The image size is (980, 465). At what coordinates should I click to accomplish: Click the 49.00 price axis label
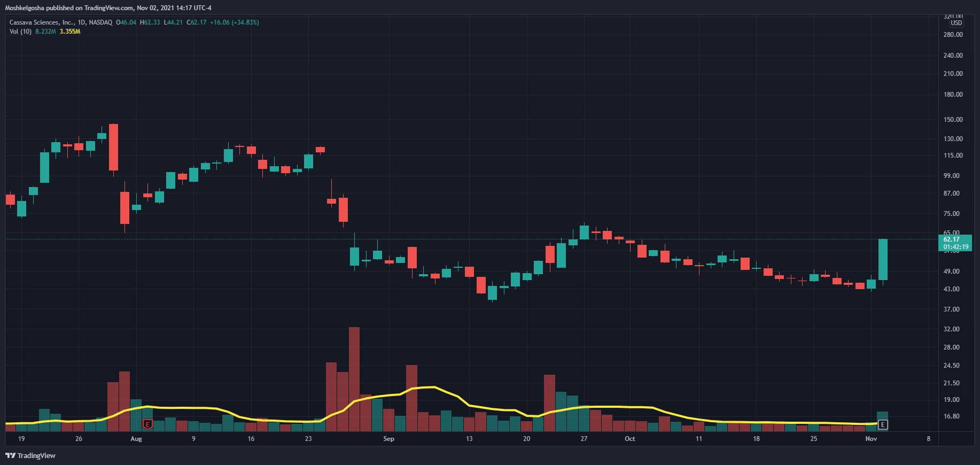point(952,272)
